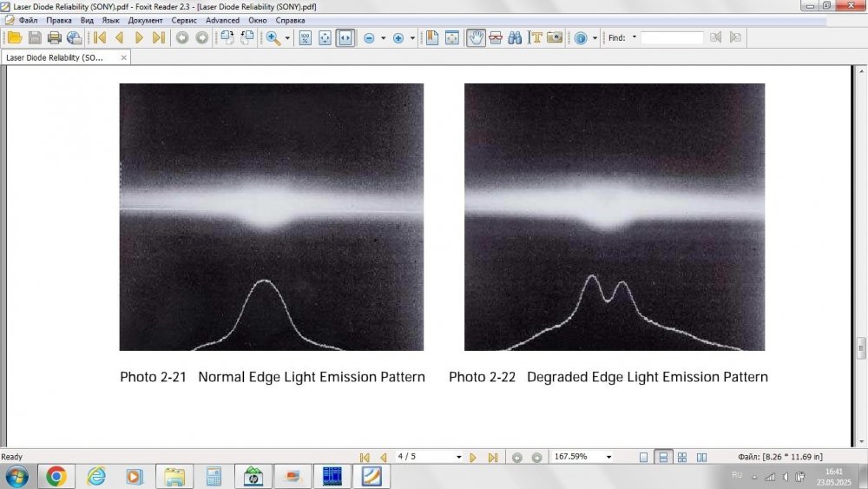The image size is (868, 489).
Task: Click inside the Find text field
Action: pyautogui.click(x=671, y=38)
